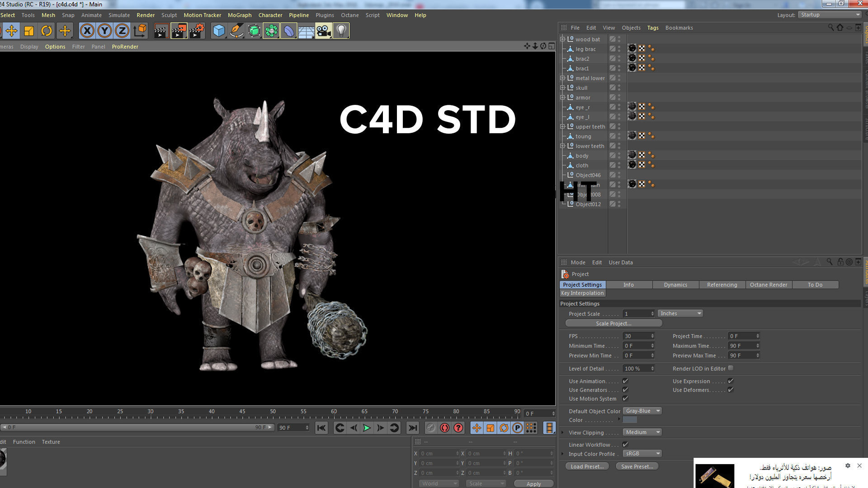Go to start of animation

coord(321,428)
